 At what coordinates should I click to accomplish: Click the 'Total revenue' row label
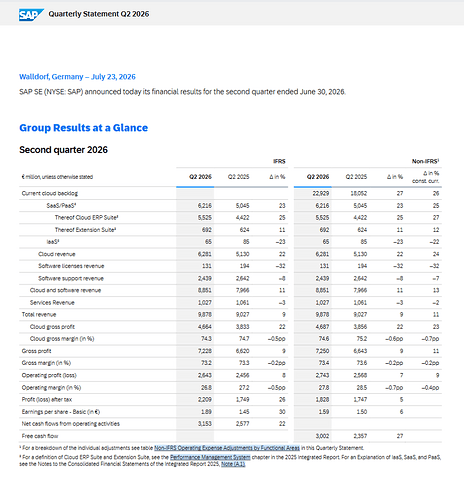39,314
